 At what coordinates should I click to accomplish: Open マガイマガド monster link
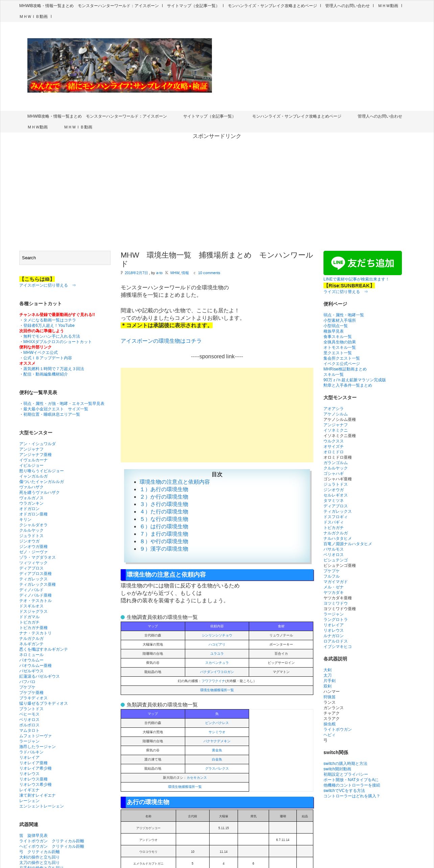[336, 582]
